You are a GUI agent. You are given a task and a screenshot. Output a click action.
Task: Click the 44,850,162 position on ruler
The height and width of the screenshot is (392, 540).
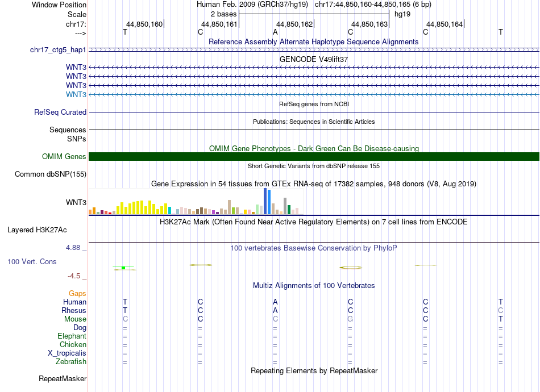coord(295,24)
